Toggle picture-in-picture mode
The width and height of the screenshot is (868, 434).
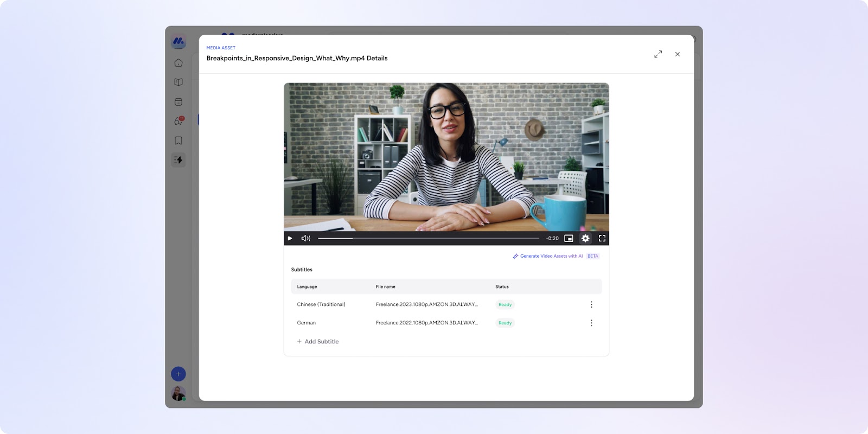click(x=569, y=238)
